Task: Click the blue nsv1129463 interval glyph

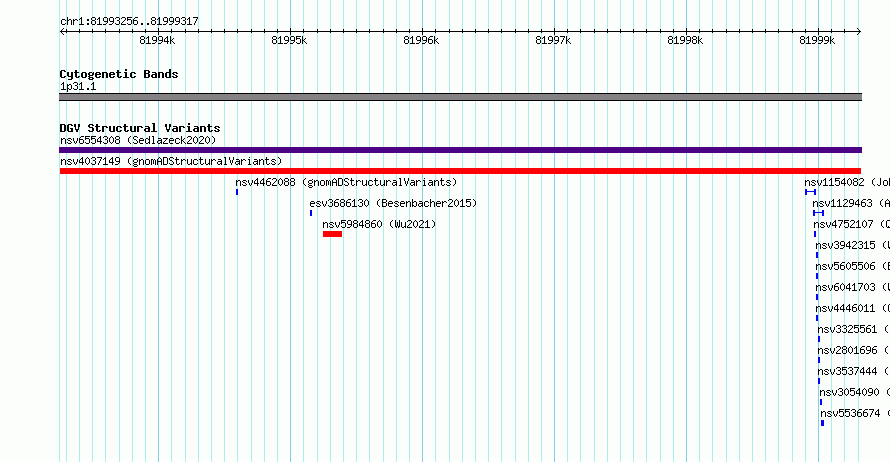Action: [x=818, y=213]
